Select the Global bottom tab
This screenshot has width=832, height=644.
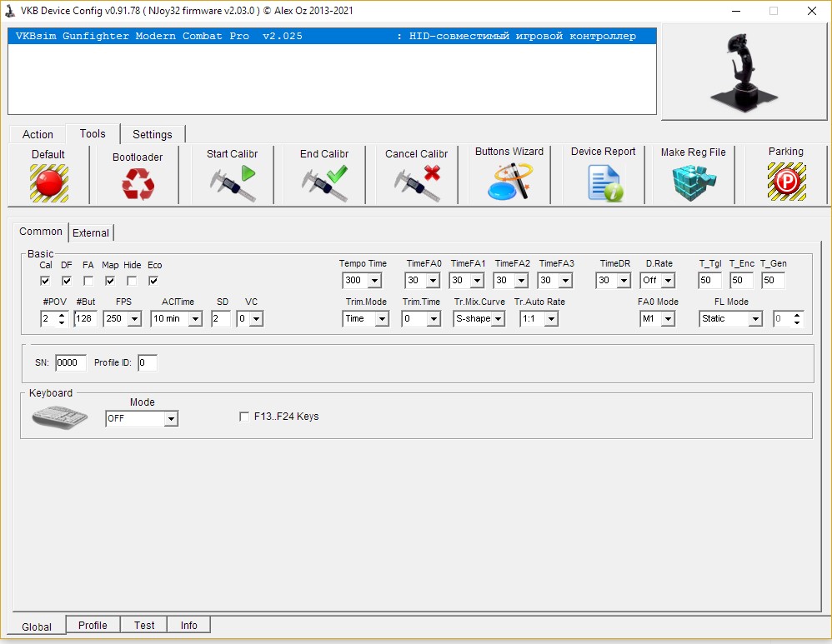[x=37, y=627]
